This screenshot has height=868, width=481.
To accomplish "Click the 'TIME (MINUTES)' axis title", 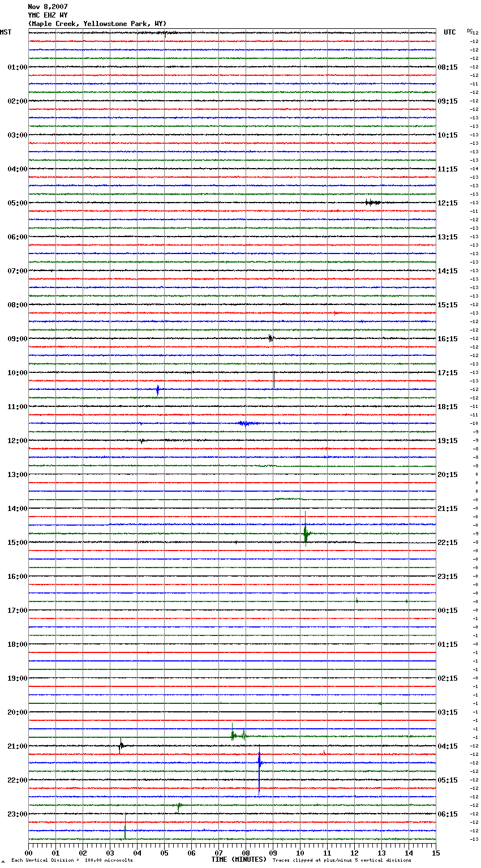I will [239, 860].
